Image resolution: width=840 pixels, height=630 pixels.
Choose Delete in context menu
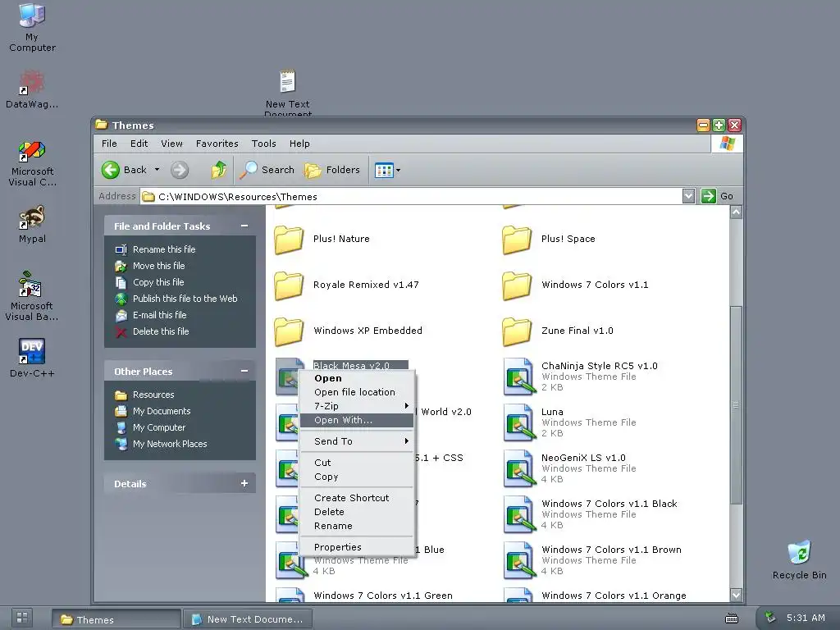(x=357, y=512)
